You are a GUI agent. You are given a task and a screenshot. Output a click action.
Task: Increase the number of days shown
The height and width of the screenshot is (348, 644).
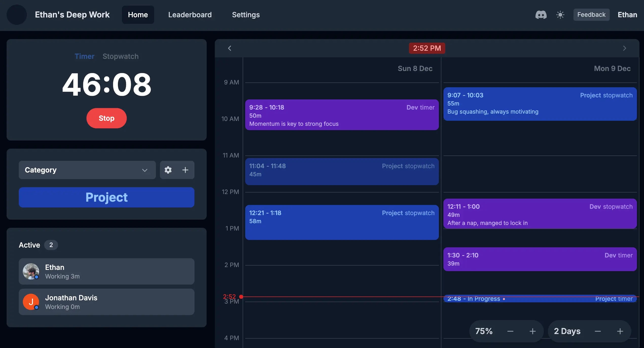point(620,331)
